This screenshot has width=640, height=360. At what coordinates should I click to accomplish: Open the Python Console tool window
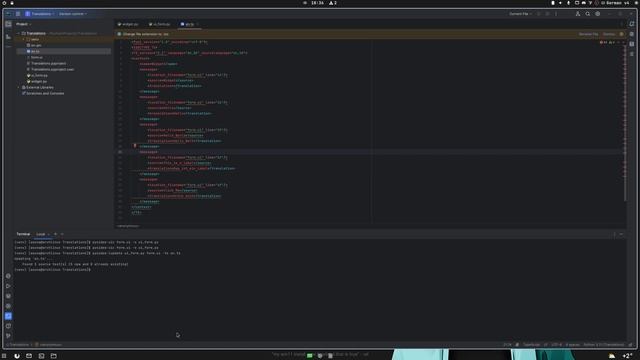point(8,276)
